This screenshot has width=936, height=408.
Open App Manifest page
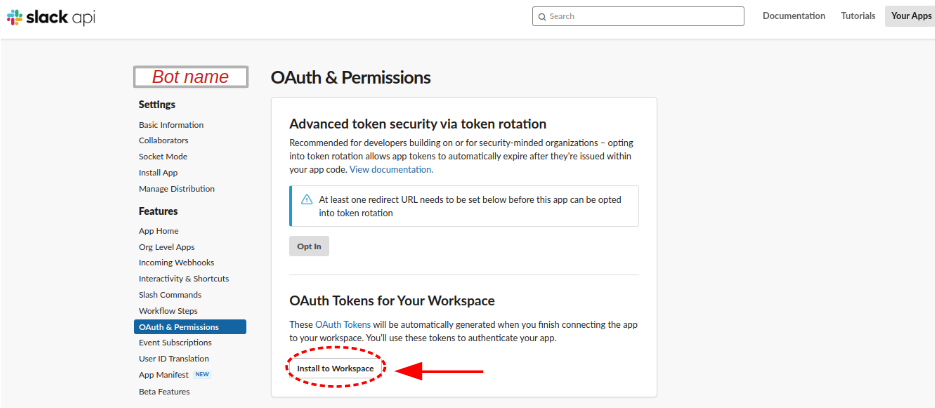pos(163,375)
